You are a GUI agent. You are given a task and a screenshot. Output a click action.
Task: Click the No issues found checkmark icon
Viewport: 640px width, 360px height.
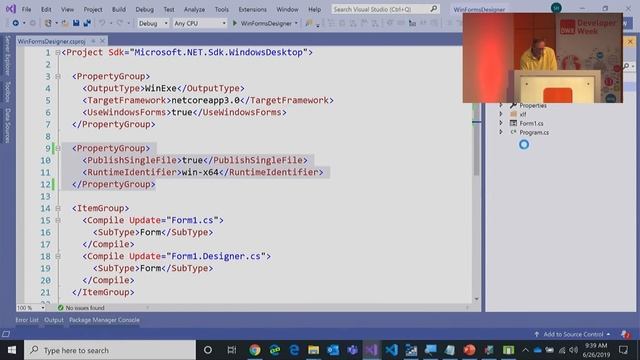pos(60,308)
